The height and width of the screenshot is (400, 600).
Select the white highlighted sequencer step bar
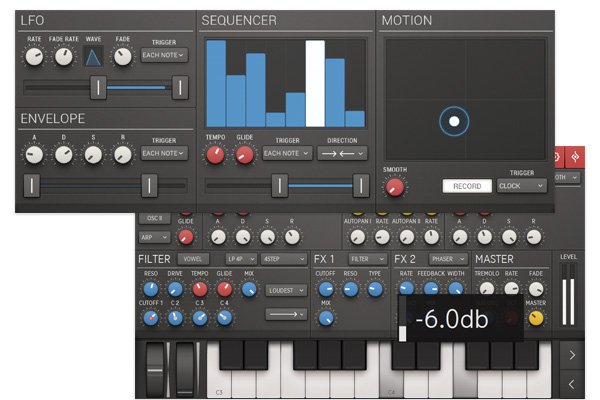coord(315,83)
